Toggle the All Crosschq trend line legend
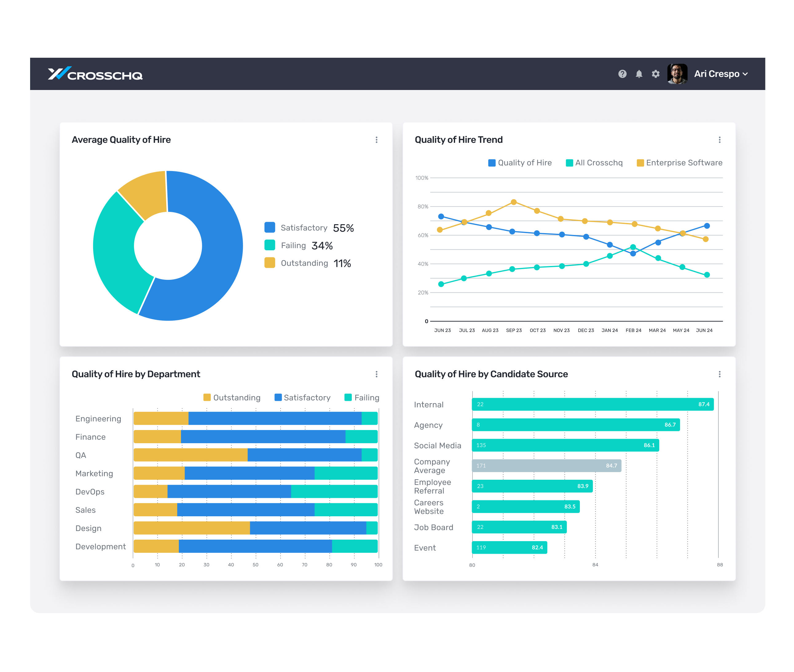 593,163
